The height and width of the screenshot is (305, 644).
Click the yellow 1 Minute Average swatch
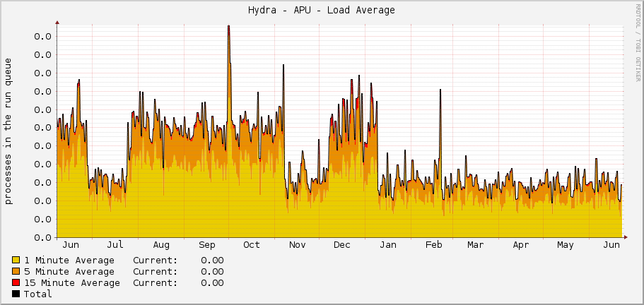click(x=16, y=260)
